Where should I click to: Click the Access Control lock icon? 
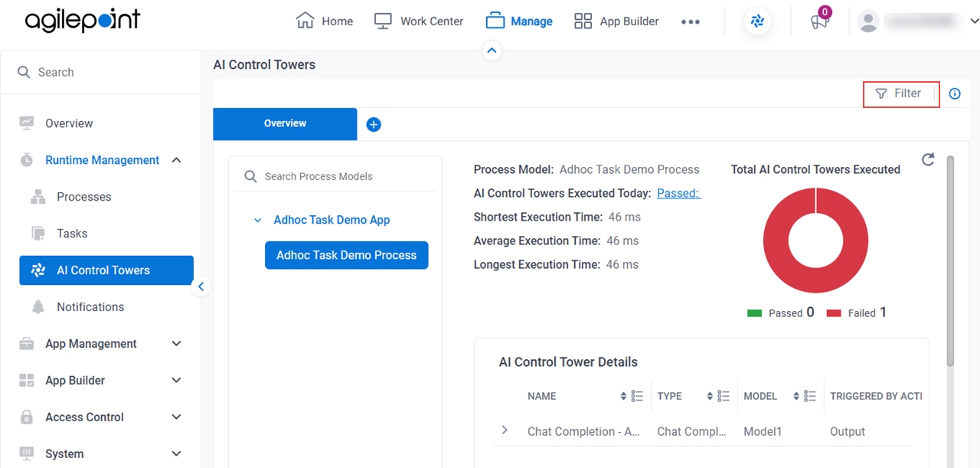(27, 417)
